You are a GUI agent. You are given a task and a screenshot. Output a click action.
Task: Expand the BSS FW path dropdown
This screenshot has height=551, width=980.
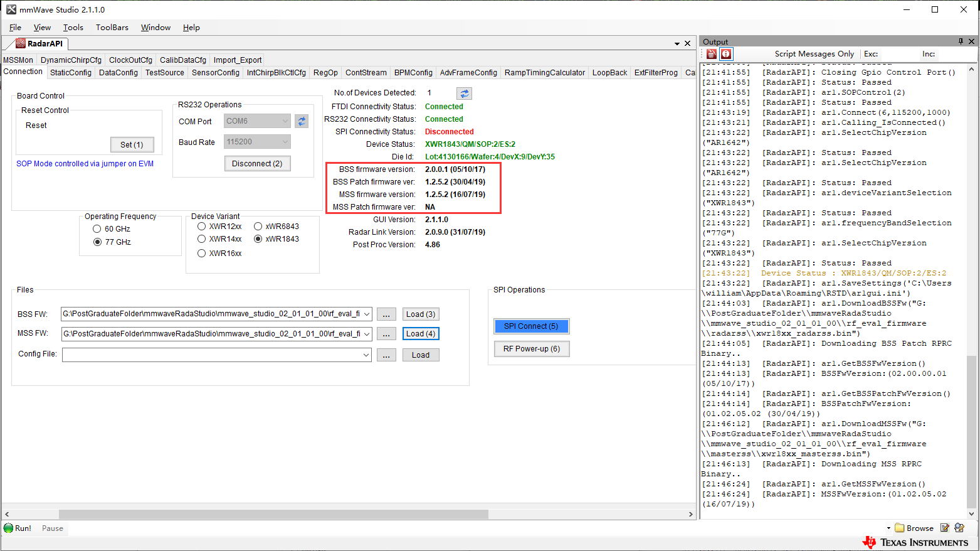click(367, 314)
